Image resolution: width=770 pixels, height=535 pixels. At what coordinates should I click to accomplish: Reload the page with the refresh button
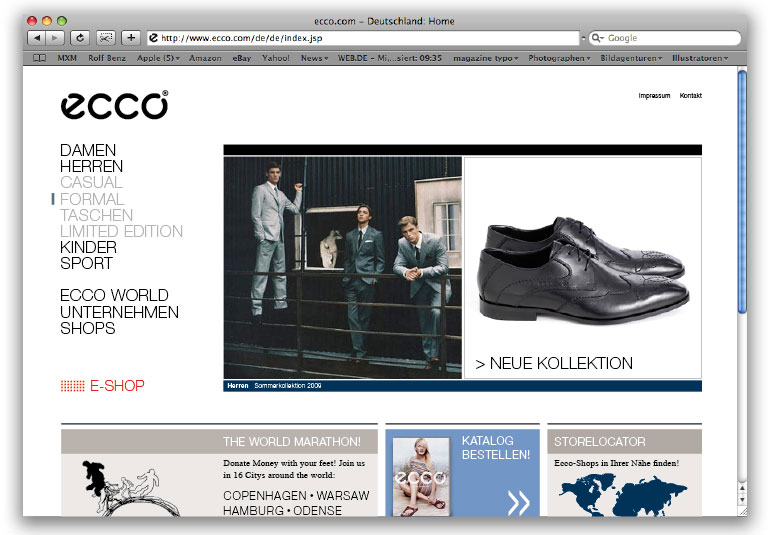pyautogui.click(x=80, y=38)
